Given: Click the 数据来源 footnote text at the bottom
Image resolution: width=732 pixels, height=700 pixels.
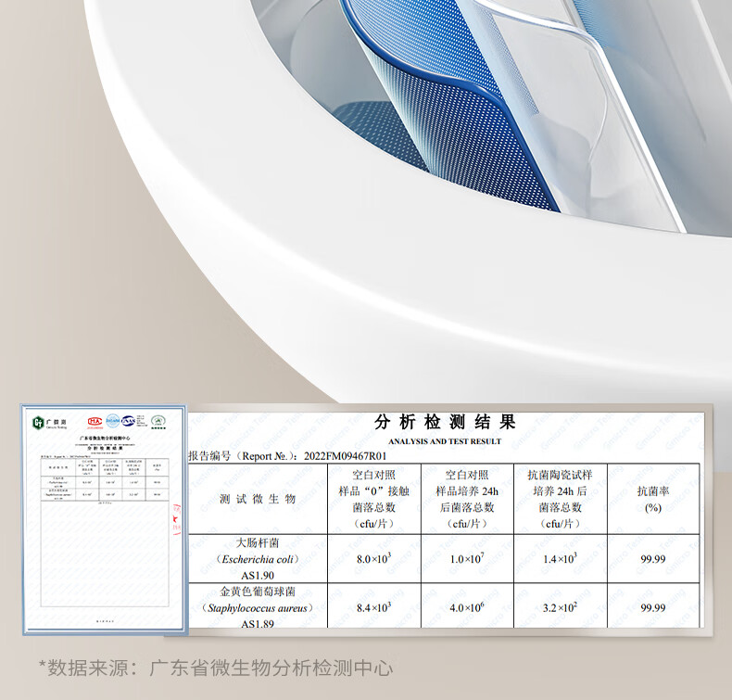Looking at the screenshot, I should tap(216, 668).
